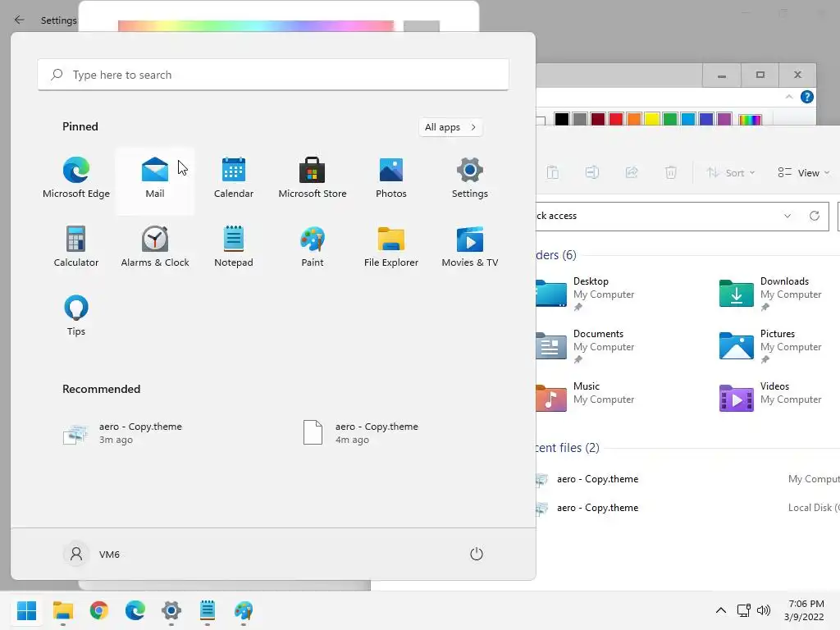Show All apps list
840x630 pixels.
[x=450, y=127]
